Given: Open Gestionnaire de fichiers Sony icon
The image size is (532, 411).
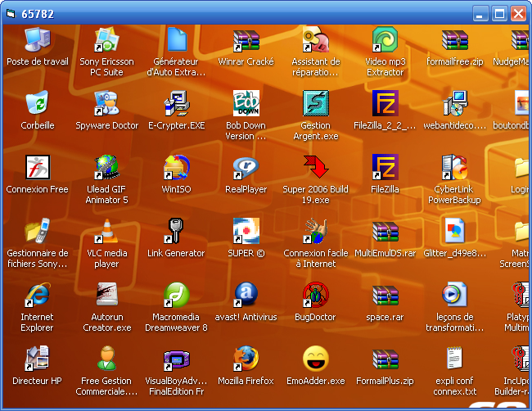Looking at the screenshot, I should click(x=38, y=231).
